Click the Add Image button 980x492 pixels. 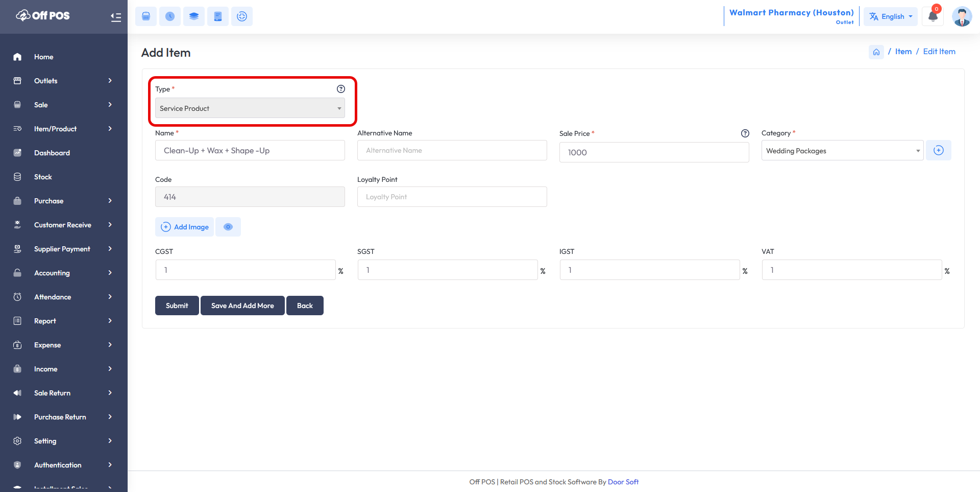pyautogui.click(x=185, y=227)
